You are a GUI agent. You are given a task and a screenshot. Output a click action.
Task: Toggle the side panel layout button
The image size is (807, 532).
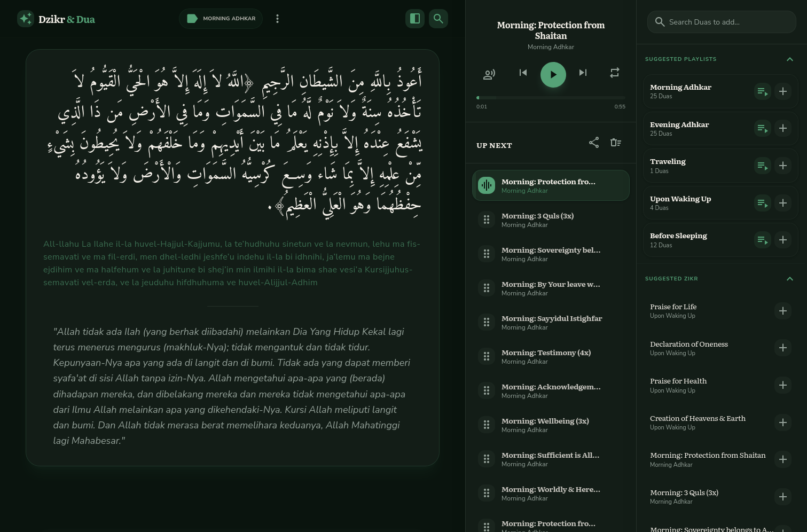tap(415, 19)
